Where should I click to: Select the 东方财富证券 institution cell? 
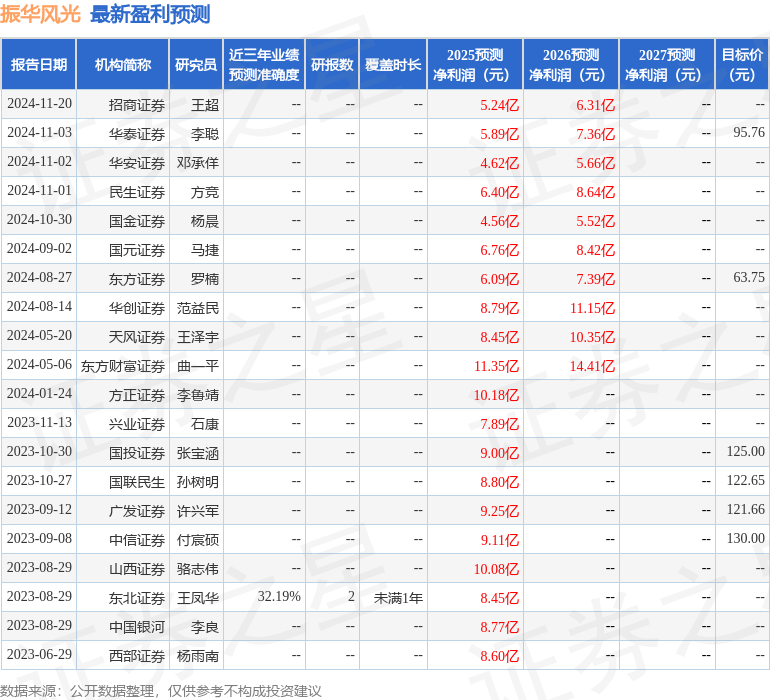123,366
